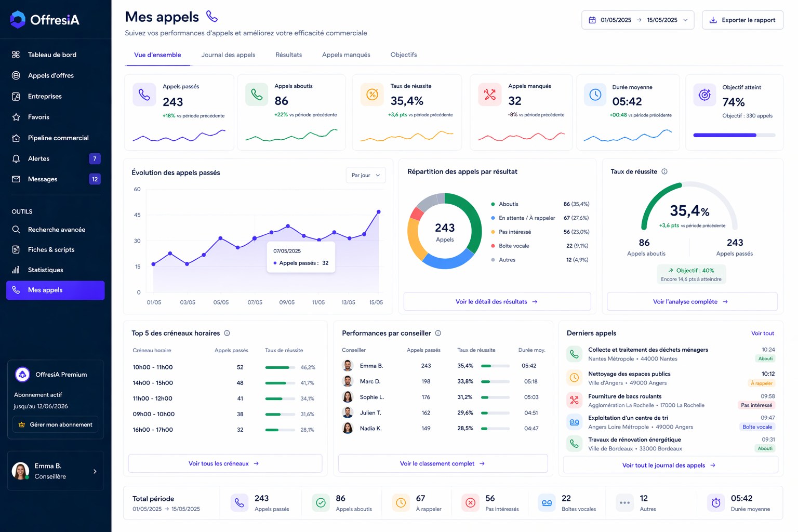Click the Autres three-dots icon in totals
Viewport: 798px width, 532px height.
[624, 502]
